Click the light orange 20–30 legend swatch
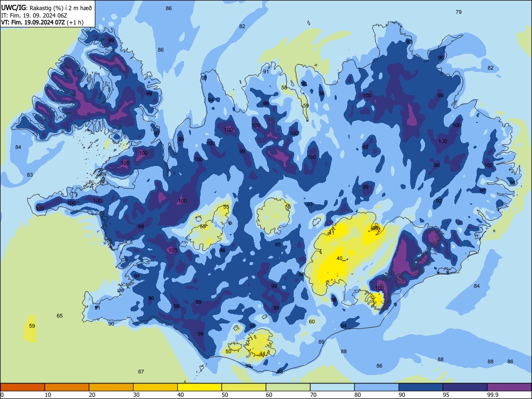 (x=111, y=387)
